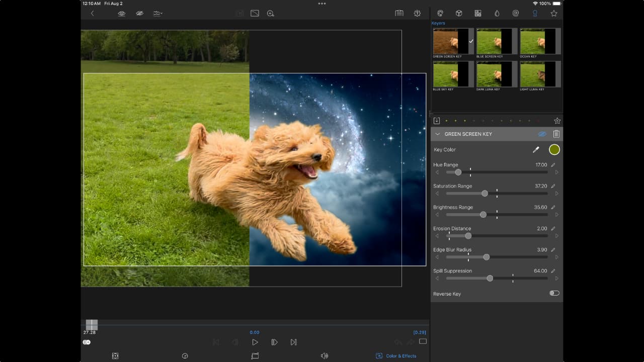Switch to the Keyers tab
Image resolution: width=644 pixels, height=362 pixels.
[x=535, y=14]
